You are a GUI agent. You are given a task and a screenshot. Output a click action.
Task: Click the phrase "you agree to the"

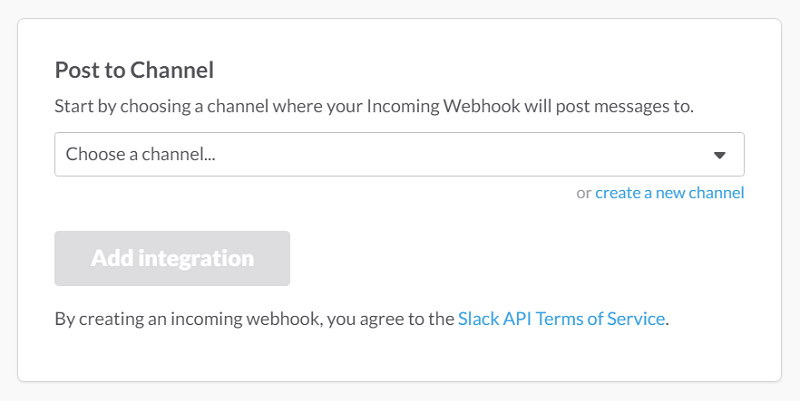coord(390,319)
